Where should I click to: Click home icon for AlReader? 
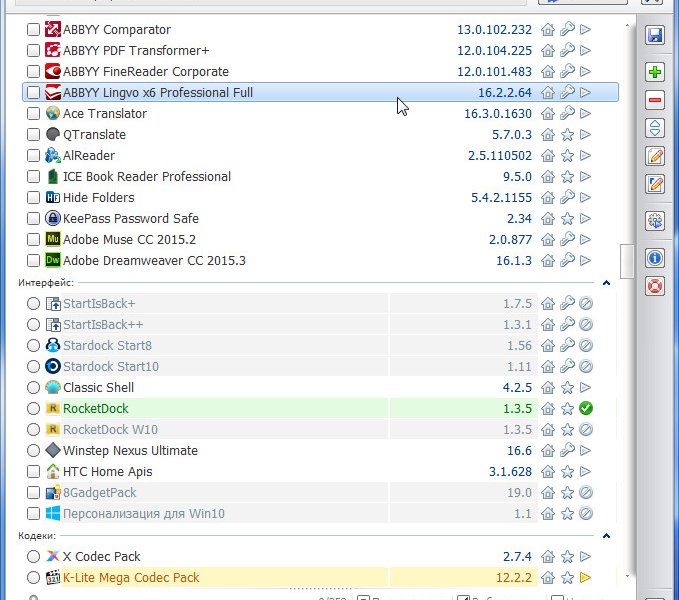(548, 155)
